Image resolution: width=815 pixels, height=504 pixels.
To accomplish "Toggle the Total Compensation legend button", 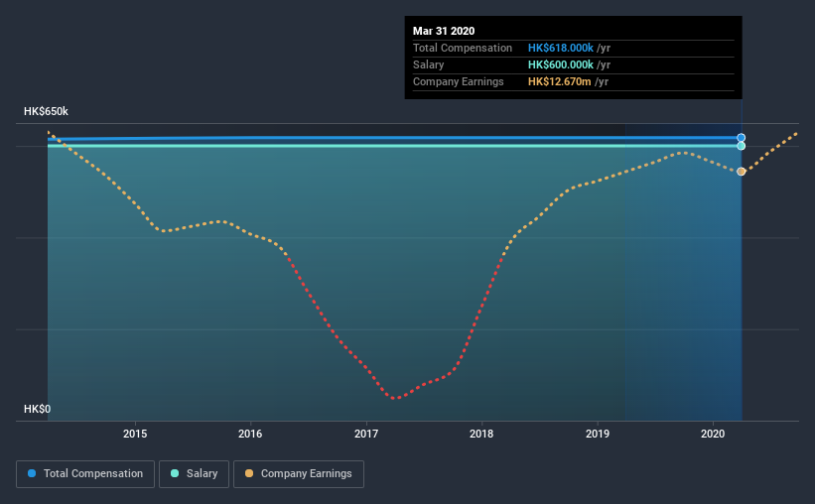I will (x=85, y=474).
